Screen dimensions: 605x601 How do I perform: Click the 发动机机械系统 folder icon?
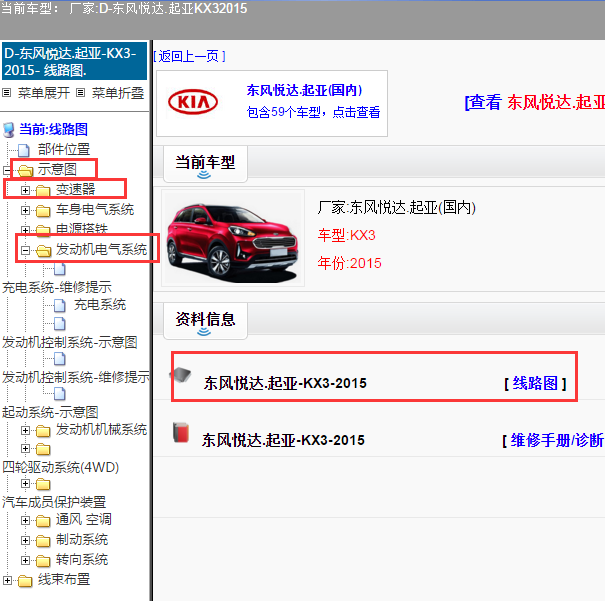pos(43,430)
